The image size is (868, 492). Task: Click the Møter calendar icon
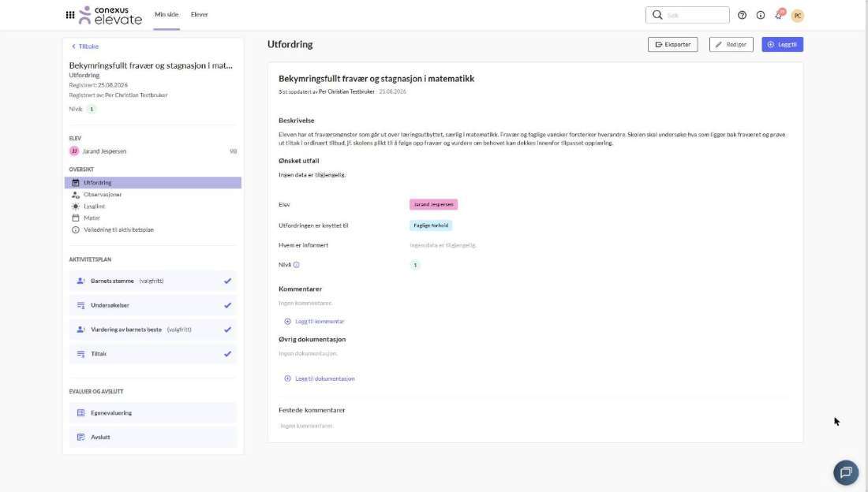click(x=76, y=218)
